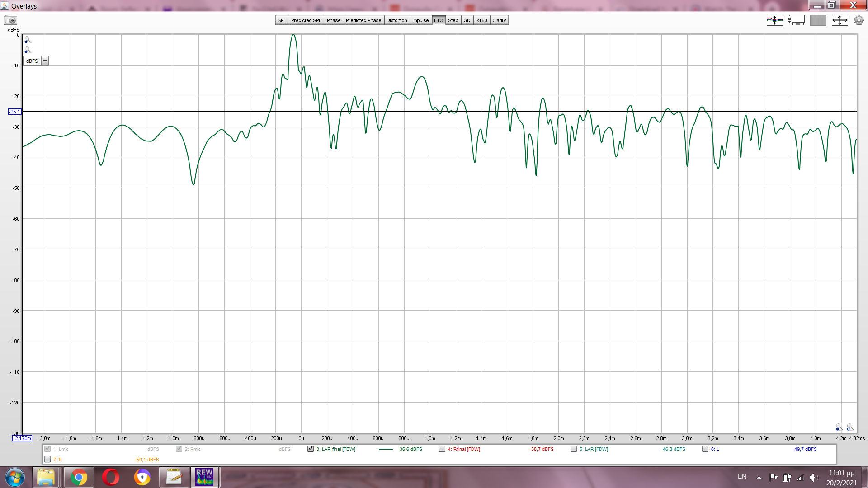
Task: Uncheck the L+R final [FDW] trace
Action: [311, 449]
